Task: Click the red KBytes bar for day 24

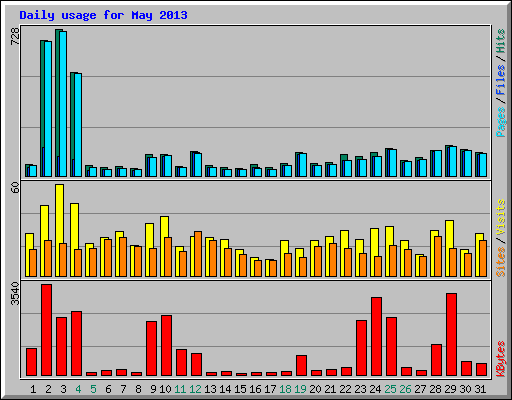Action: pos(377,337)
